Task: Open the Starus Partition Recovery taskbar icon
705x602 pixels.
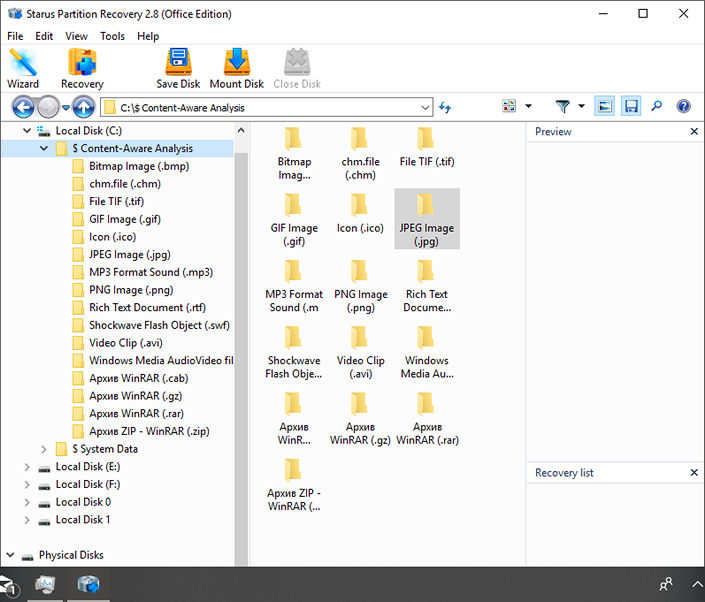Action: coord(88,584)
